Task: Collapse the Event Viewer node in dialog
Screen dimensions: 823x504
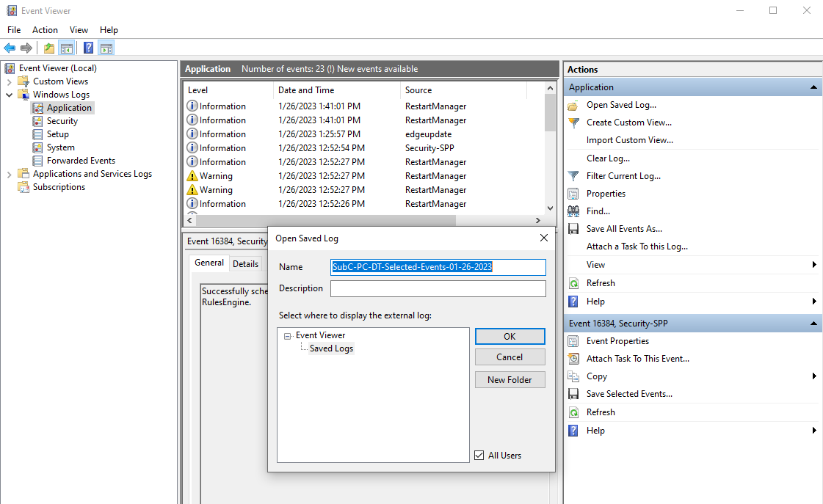Action: 288,336
